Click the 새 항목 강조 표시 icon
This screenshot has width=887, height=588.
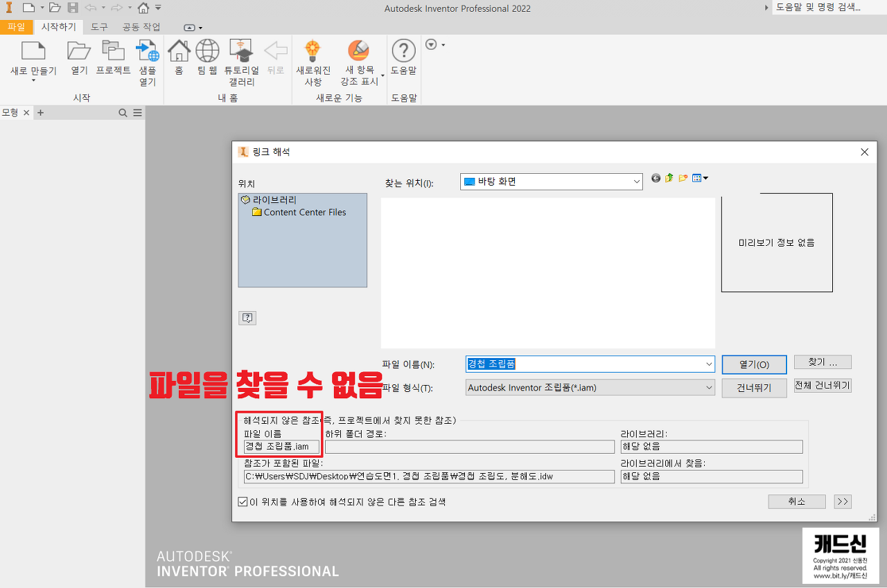point(358,51)
